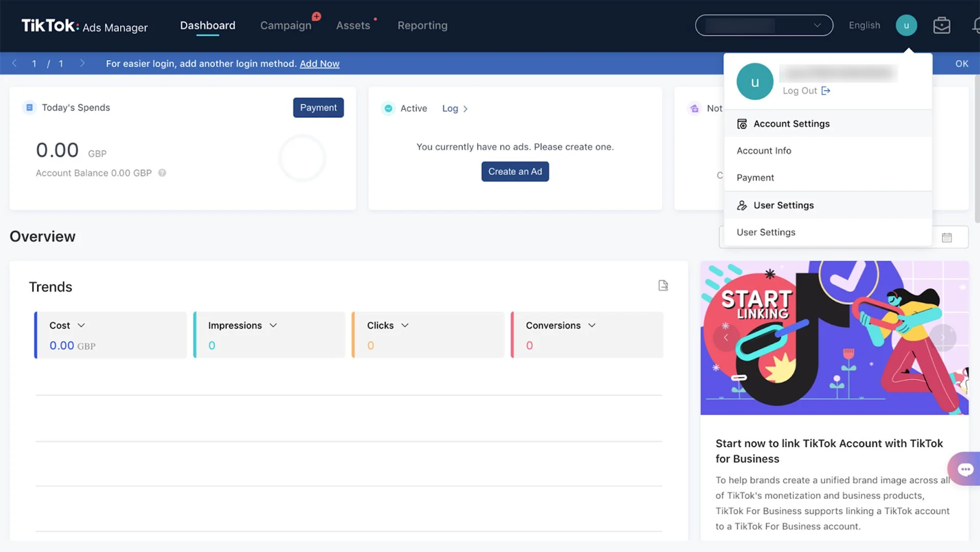Select Account Info from the user menu
The height and width of the screenshot is (552, 980).
[763, 151]
